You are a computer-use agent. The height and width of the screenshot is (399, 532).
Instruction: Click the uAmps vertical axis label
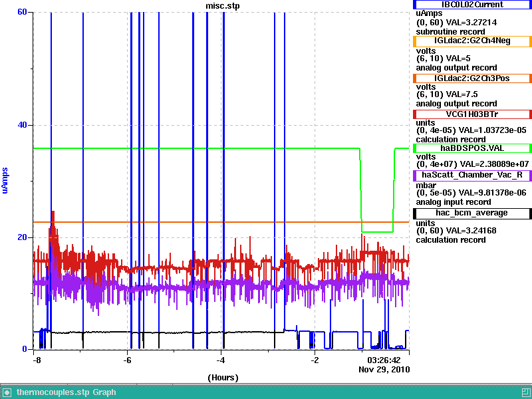[5, 180]
